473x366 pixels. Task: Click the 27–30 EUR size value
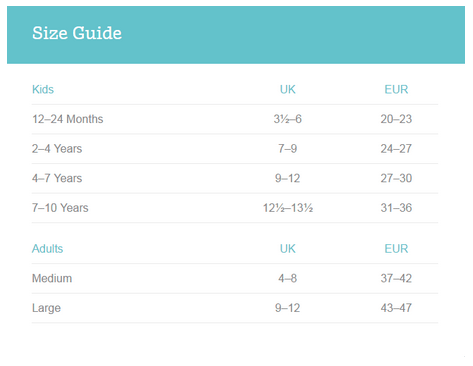coord(396,178)
